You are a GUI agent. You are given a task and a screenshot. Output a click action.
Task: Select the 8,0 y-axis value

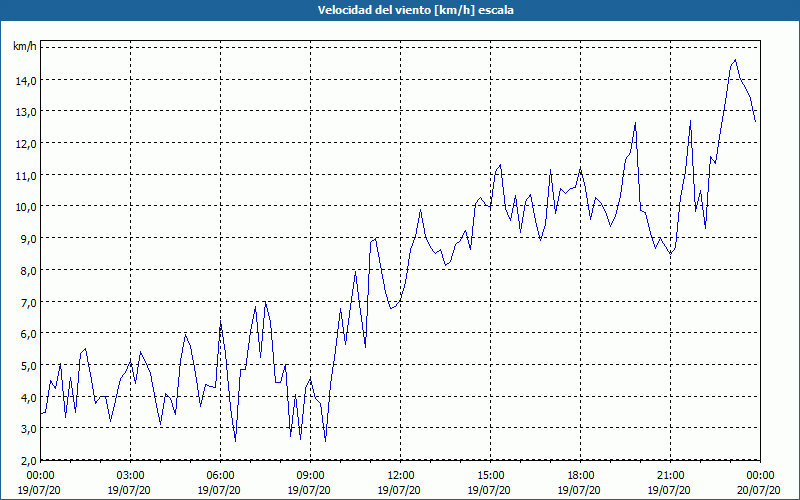point(29,270)
